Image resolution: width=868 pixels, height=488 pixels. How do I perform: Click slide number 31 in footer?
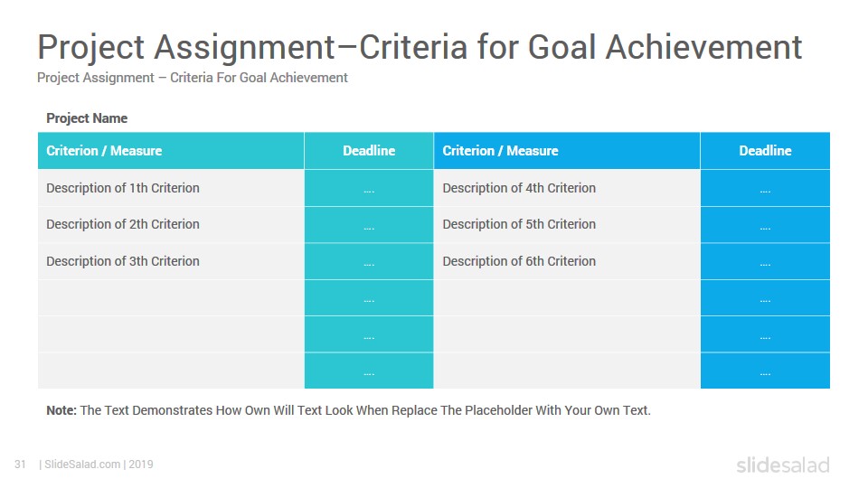(x=20, y=465)
